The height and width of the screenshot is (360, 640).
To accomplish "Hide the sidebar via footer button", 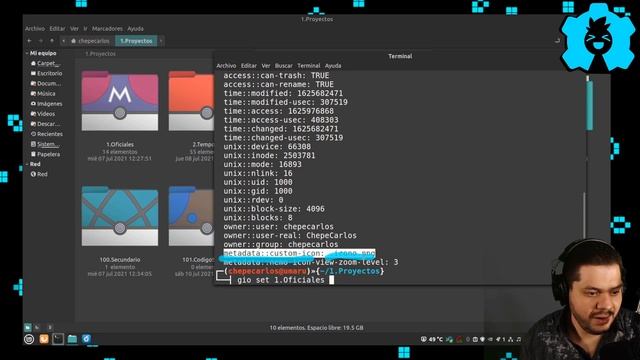I will tap(50, 327).
